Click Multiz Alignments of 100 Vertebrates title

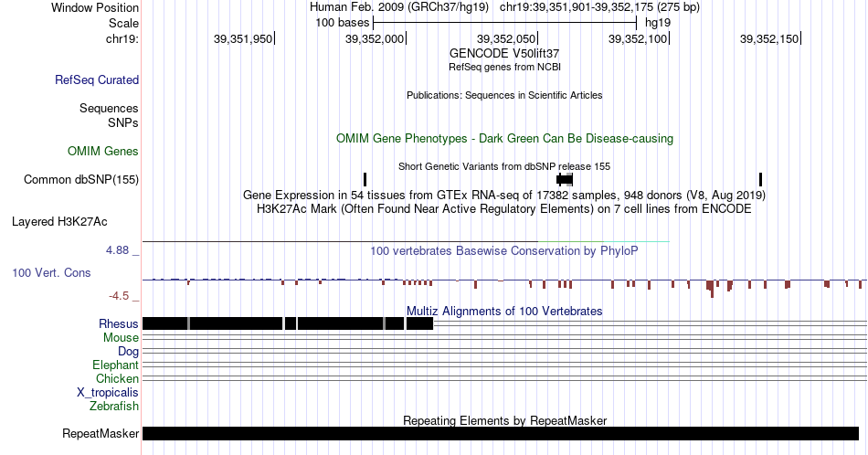pos(504,311)
